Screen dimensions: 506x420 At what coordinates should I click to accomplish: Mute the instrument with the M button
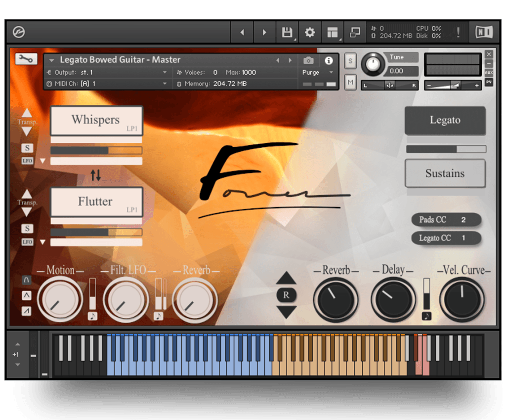click(x=350, y=82)
